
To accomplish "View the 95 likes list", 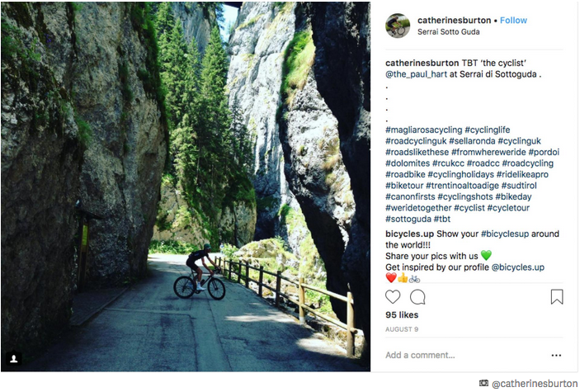I will tap(402, 316).
